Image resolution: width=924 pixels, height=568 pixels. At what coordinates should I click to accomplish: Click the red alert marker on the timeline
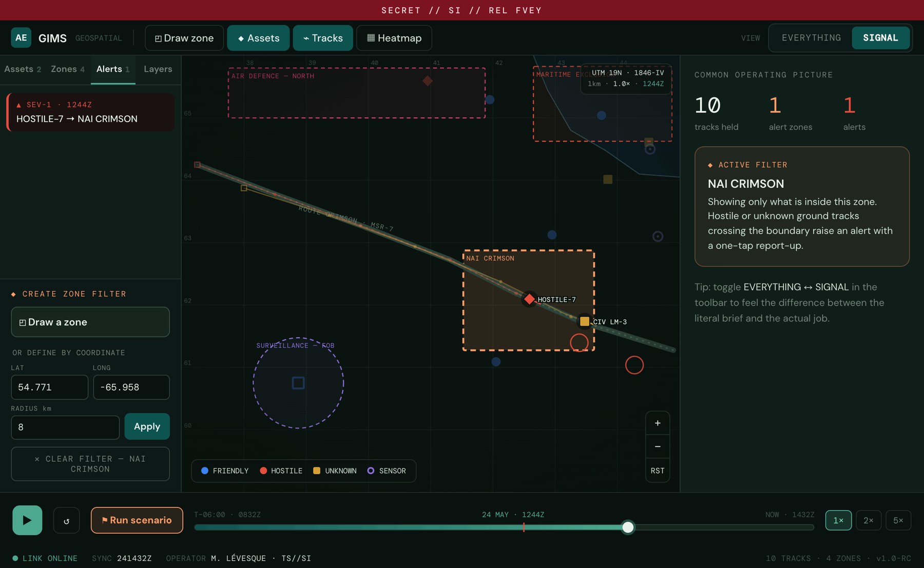pyautogui.click(x=524, y=527)
